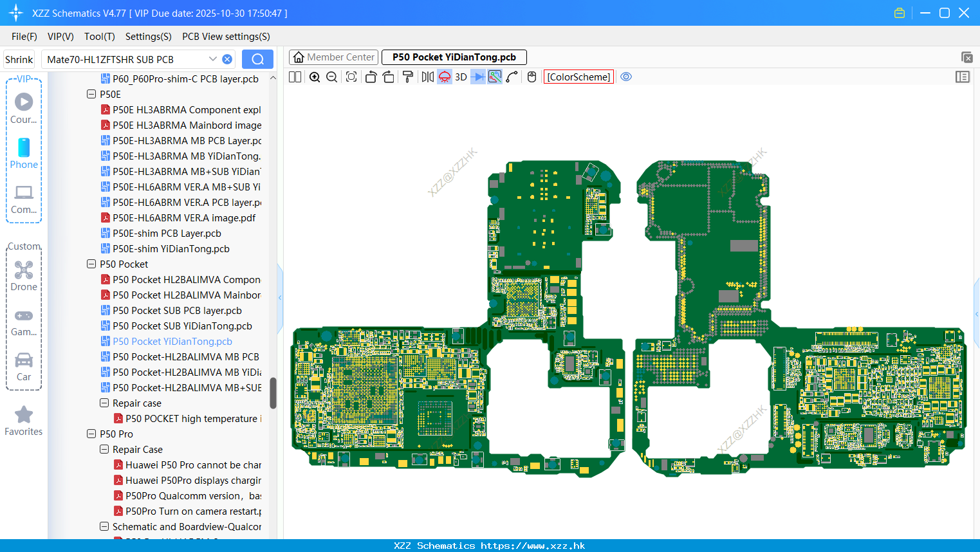Open the Settings(S) menu
Image resolution: width=980 pixels, height=552 pixels.
pyautogui.click(x=149, y=37)
